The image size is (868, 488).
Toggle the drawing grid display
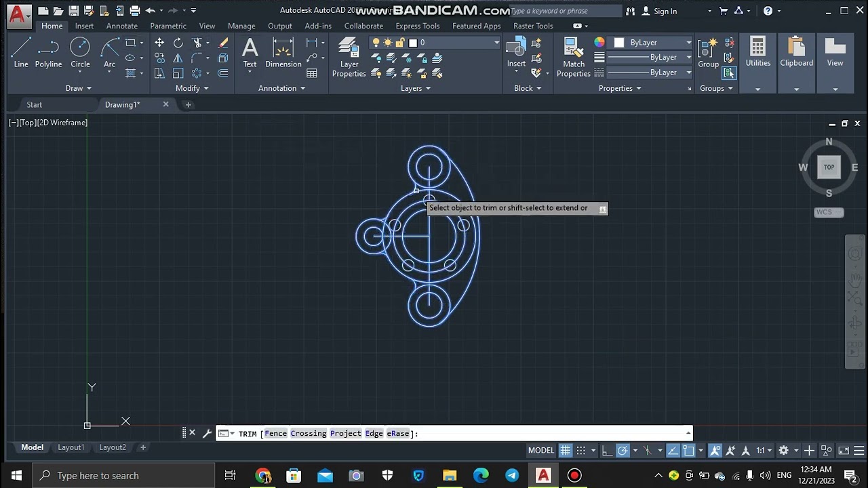[565, 450]
